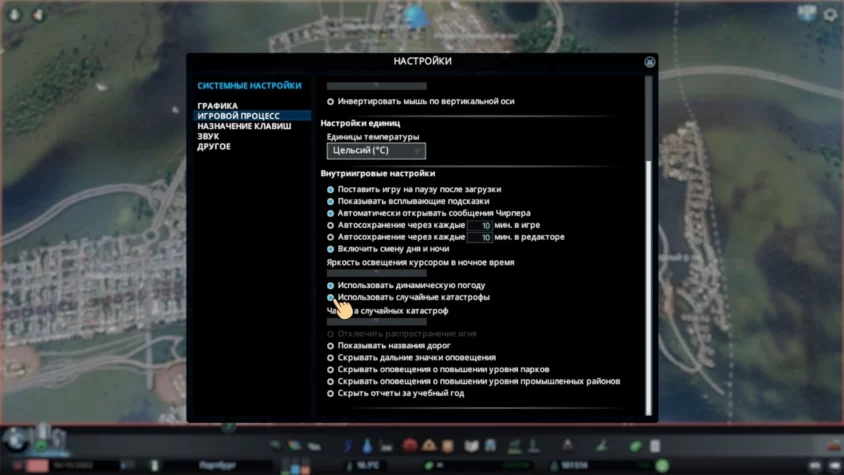The image size is (844, 475).
Task: Open the Healthcare red icon
Action: coord(410,446)
